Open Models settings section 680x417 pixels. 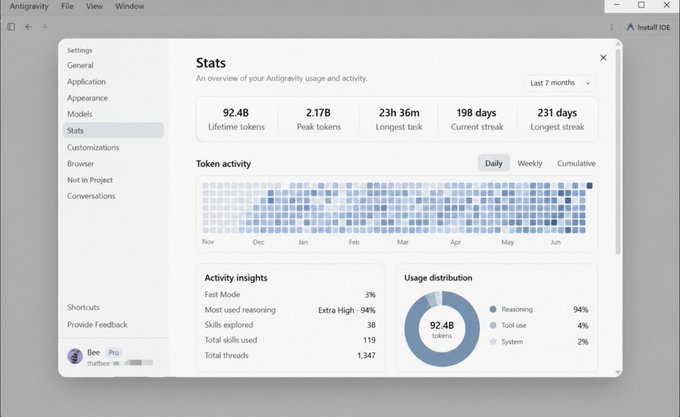(x=80, y=114)
